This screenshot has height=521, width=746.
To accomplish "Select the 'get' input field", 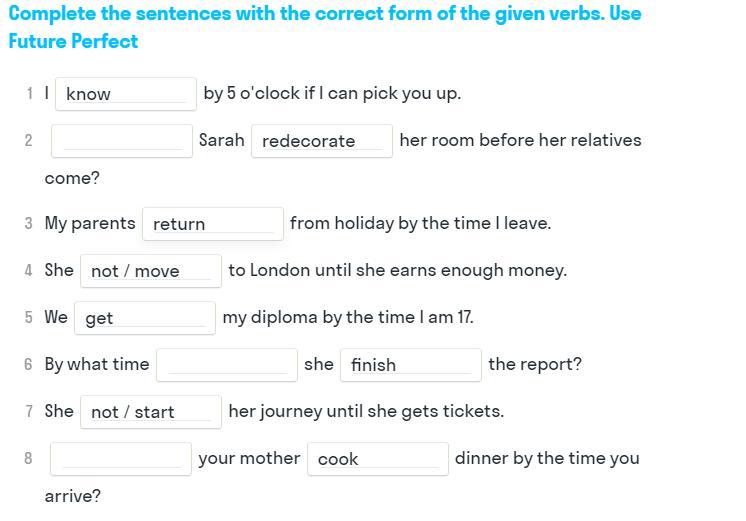I will click(145, 318).
